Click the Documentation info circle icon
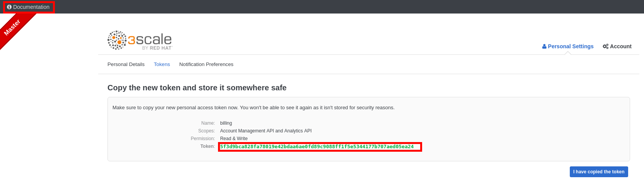644x188 pixels. [x=9, y=7]
